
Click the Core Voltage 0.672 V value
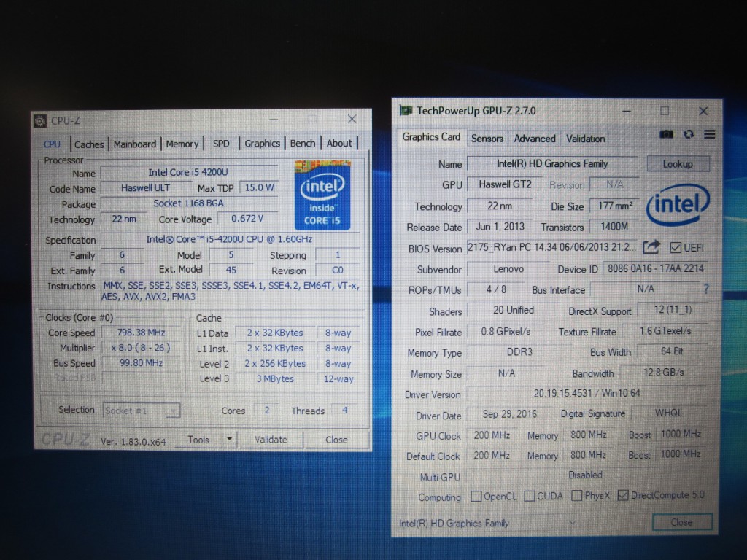(x=247, y=219)
